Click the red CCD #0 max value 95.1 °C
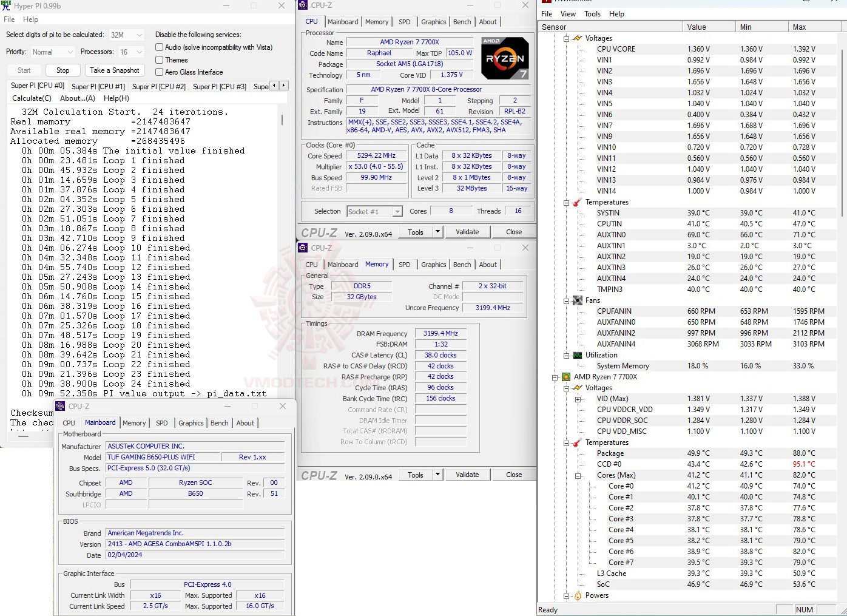 click(x=804, y=464)
